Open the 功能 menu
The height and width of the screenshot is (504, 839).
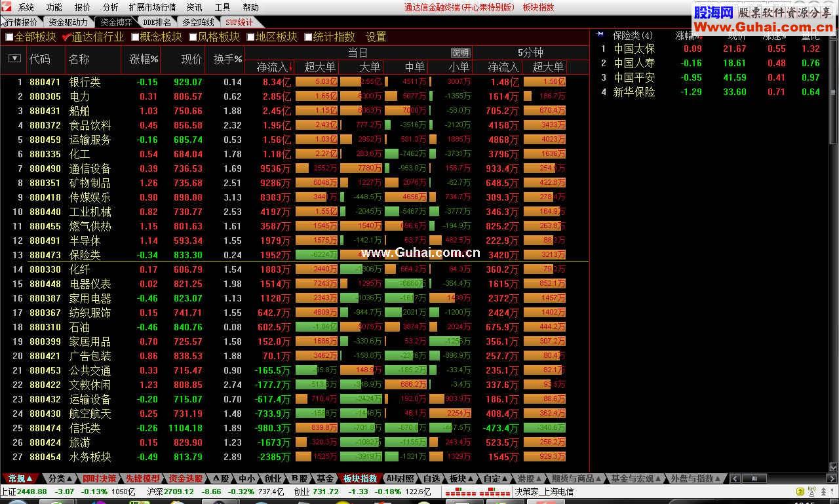point(54,8)
